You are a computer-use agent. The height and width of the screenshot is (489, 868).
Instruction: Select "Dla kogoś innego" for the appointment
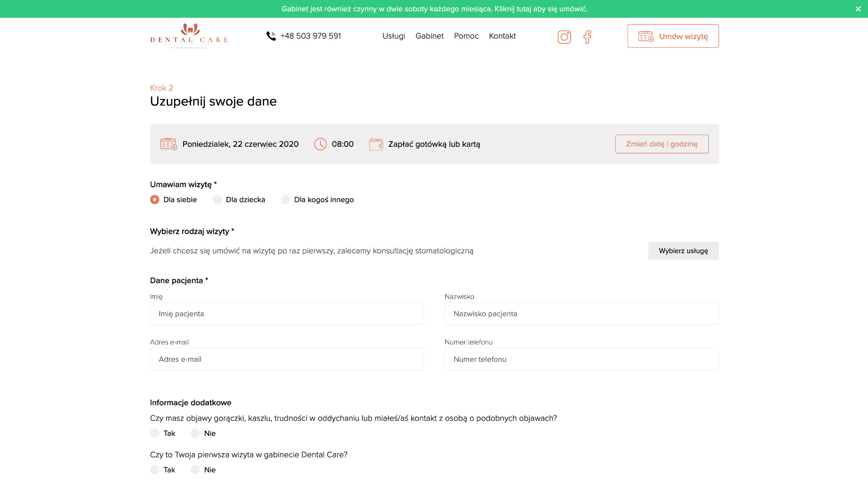click(286, 199)
